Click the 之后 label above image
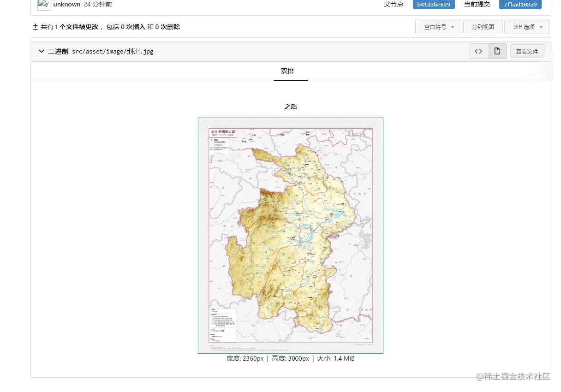561x392 pixels. [291, 107]
